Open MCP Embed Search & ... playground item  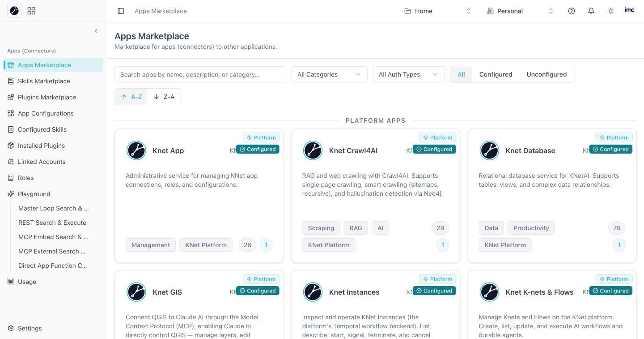pos(53,237)
